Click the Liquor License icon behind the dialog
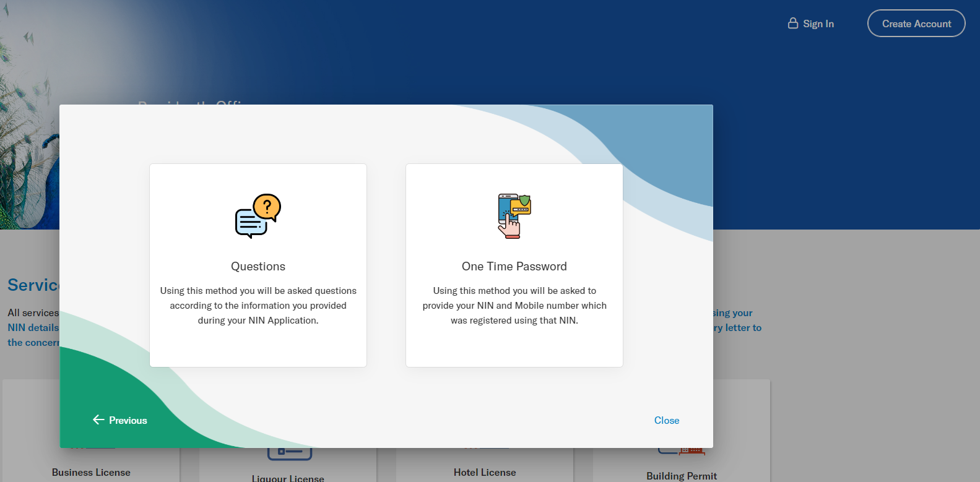This screenshot has height=482, width=980. (289, 453)
